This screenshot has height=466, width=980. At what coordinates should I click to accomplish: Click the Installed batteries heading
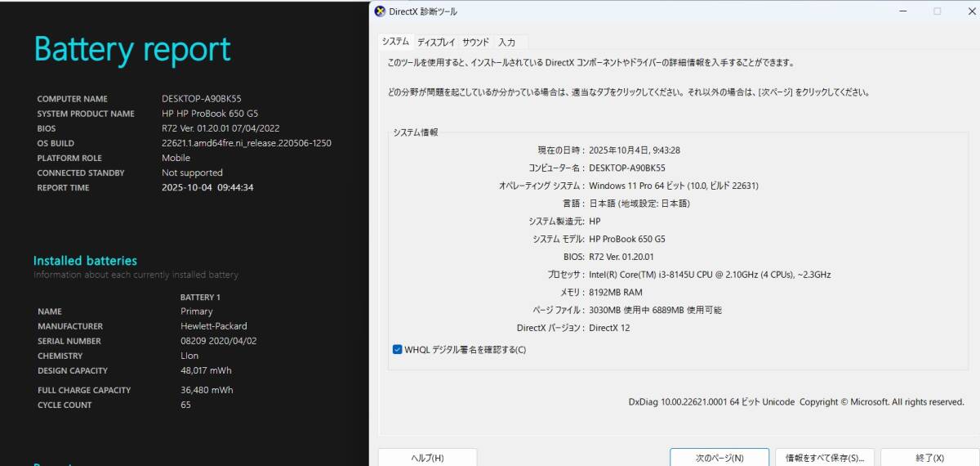pos(85,261)
